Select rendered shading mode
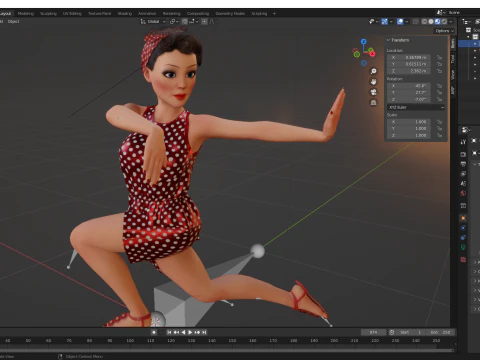Image resolution: width=480 pixels, height=360 pixels. click(444, 21)
